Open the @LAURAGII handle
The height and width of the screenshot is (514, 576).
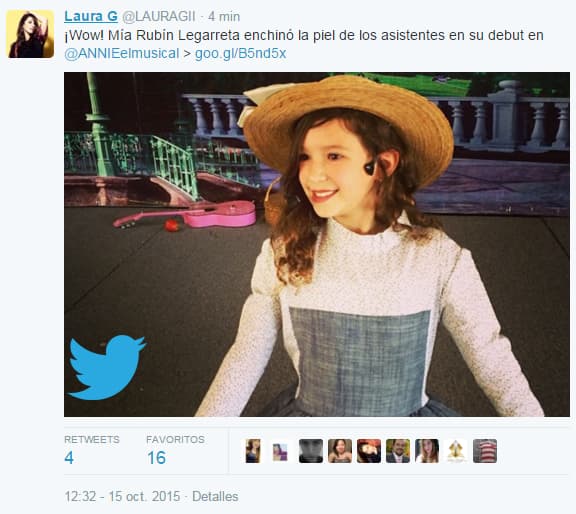coord(158,17)
